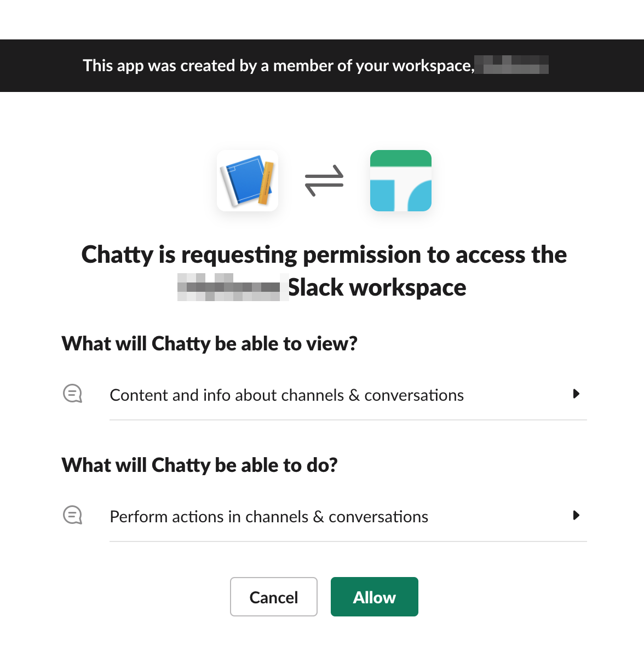644x669 pixels.
Task: Click the chat bubble icon beside Perform actions
Action: [72, 515]
